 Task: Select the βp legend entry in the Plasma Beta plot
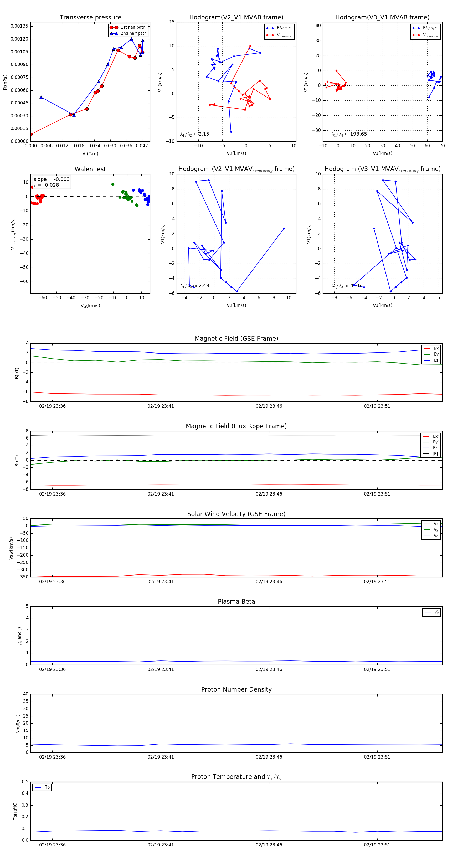coord(431,612)
